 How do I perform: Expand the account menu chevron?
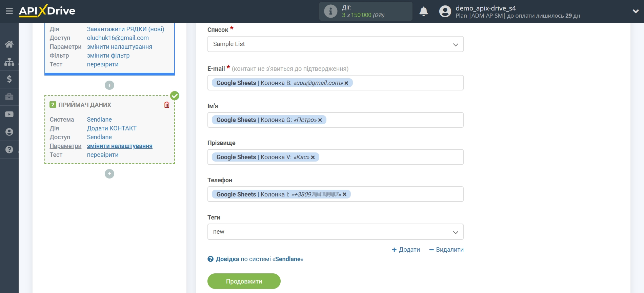636,11
